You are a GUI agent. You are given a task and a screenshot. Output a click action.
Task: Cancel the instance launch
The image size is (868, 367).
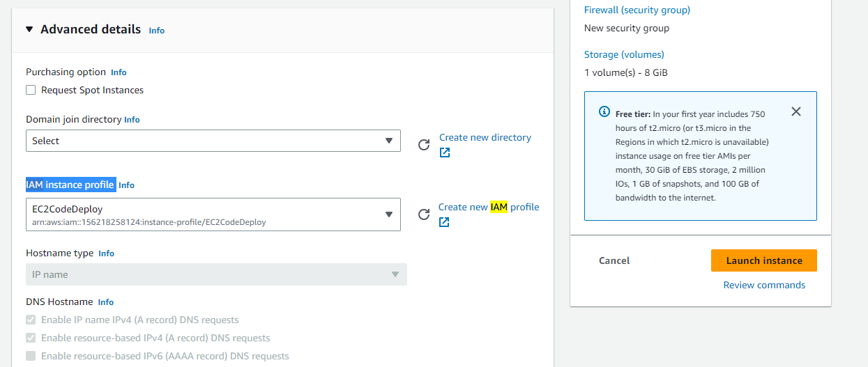coord(614,260)
